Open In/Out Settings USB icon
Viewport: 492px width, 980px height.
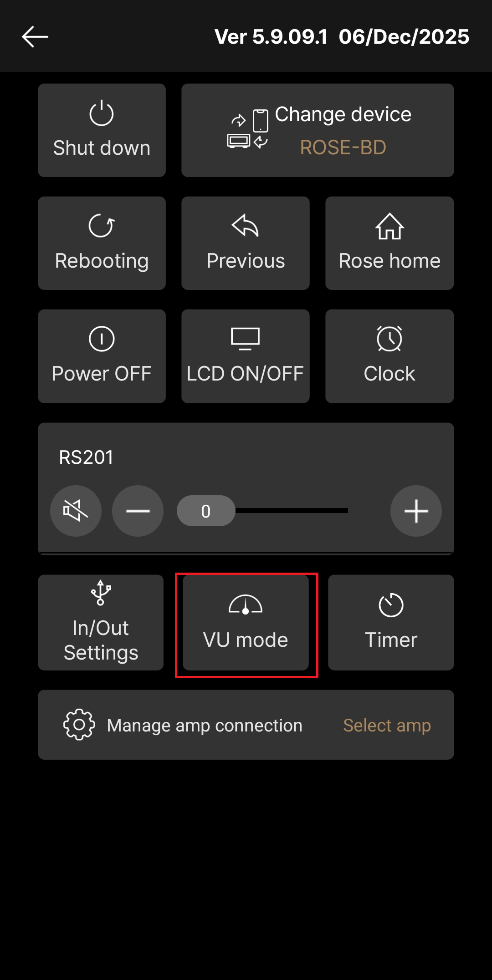click(101, 593)
